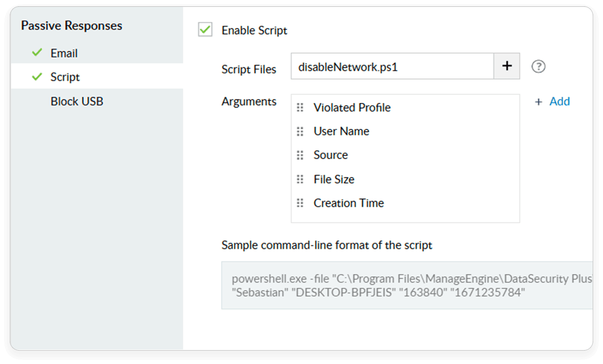603x364 pixels.
Task: Switch to the Block USB tab
Action: [97, 102]
